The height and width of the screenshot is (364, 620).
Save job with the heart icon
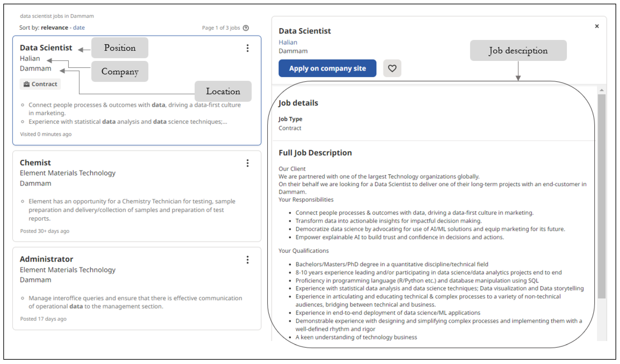click(392, 68)
